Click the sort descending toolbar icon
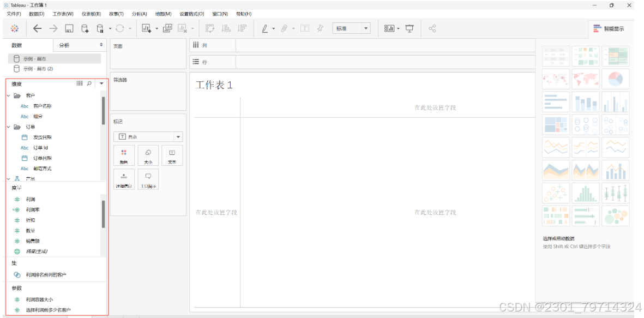This screenshot has height=318, width=644. [242, 28]
